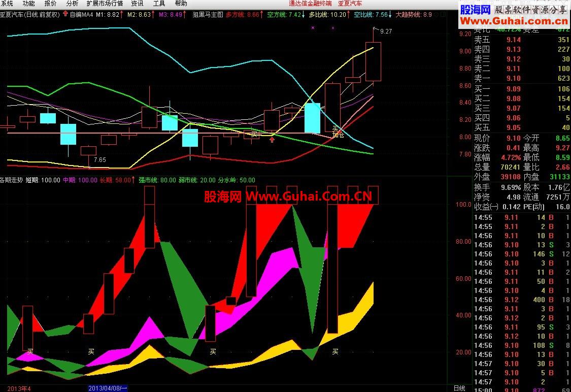Select the 卖二 9.11 order row

(521, 69)
